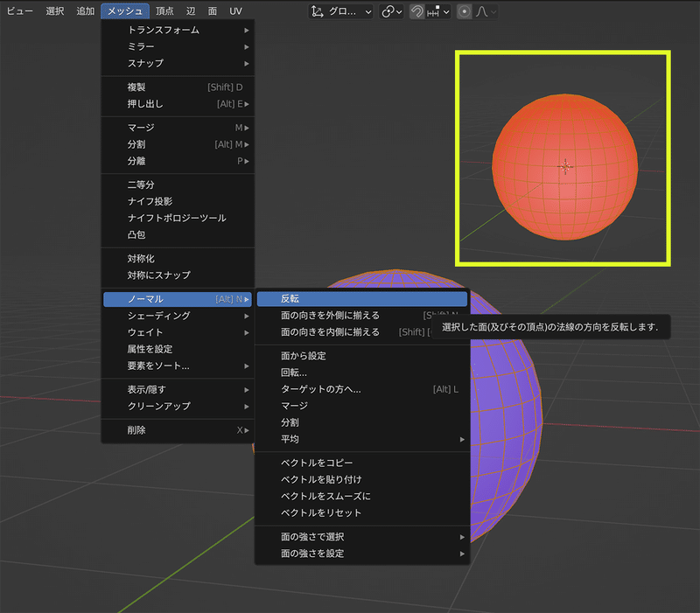This screenshot has height=613, width=700.
Task: Expand the トランスフォーム submenu
Action: coord(178,30)
